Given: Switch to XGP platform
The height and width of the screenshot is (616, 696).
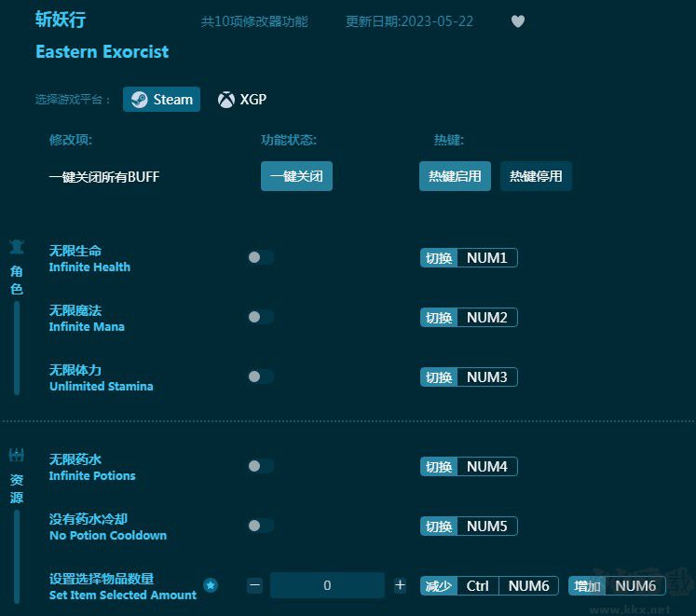Looking at the screenshot, I should pos(242,100).
